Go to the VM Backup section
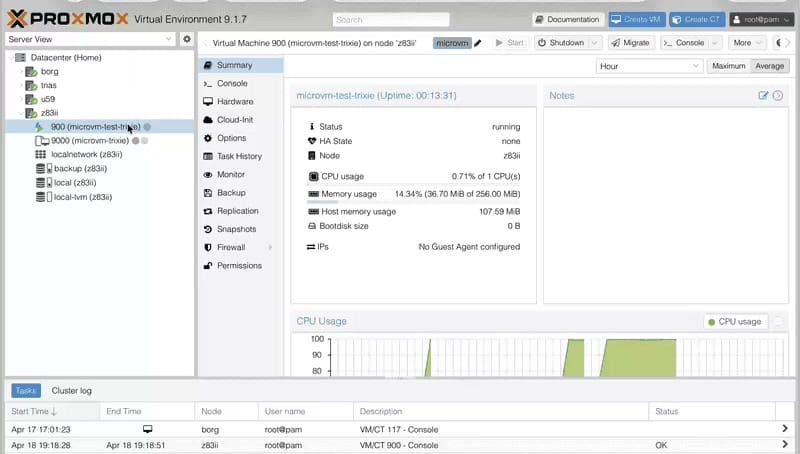 click(230, 193)
